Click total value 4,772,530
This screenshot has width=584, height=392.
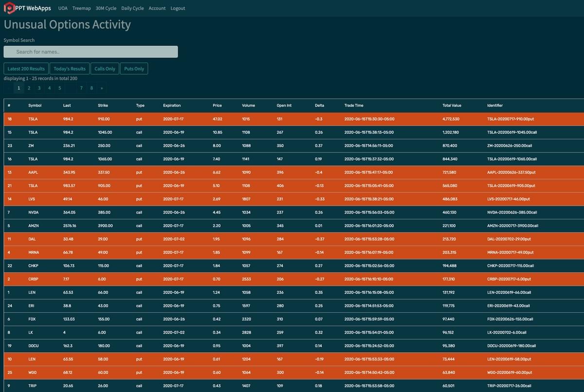tap(451, 119)
